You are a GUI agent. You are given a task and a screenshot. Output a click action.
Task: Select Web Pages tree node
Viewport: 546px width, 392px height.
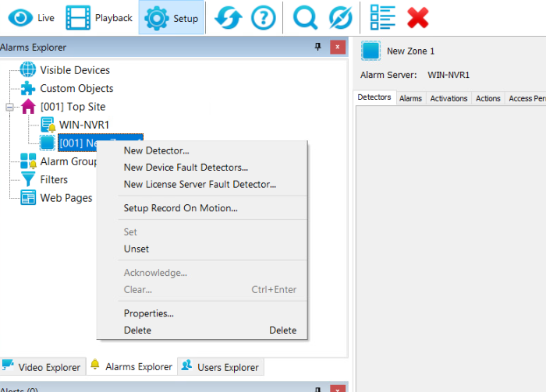(x=66, y=198)
